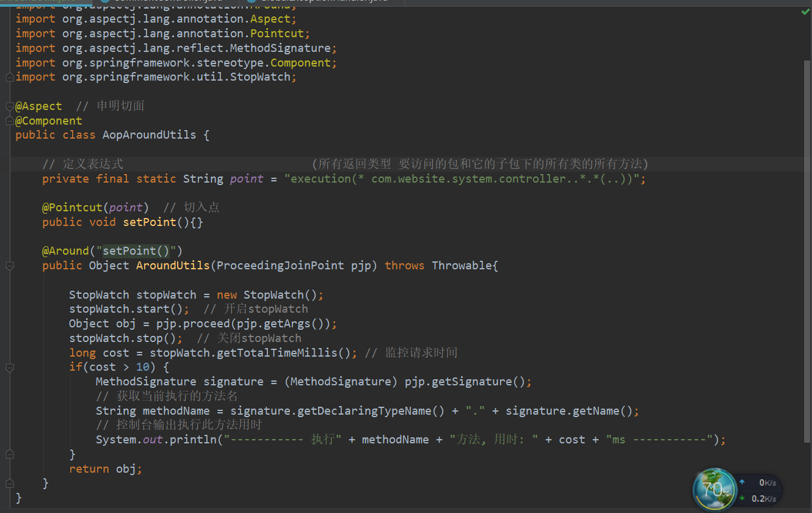812x513 pixels.
Task: Click the blue upload speed arrow
Action: pos(742,482)
